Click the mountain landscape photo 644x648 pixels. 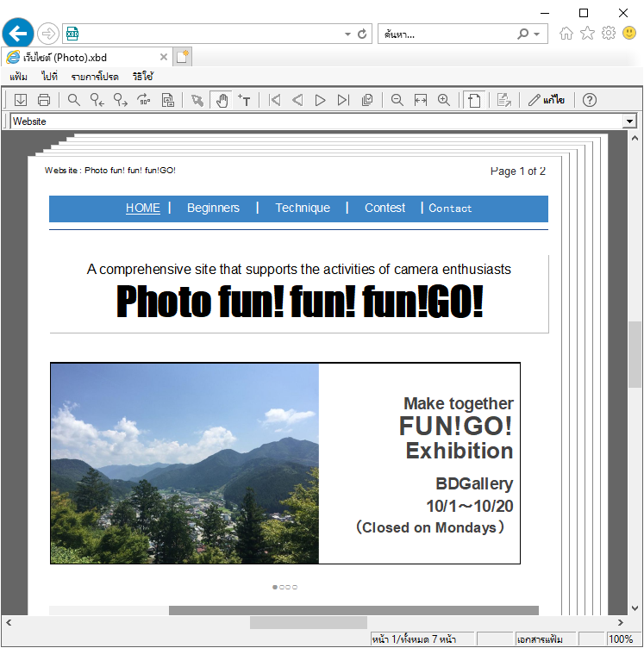point(184,464)
